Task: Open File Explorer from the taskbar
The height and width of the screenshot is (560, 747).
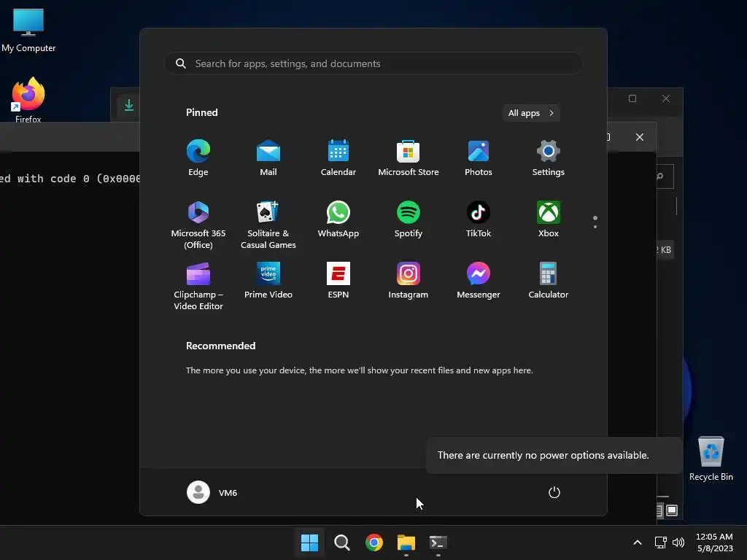Action: point(406,542)
